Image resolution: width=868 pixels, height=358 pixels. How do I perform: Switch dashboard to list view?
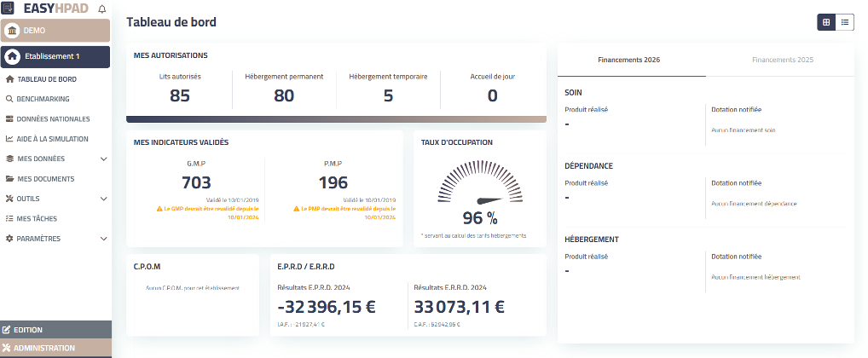[x=844, y=22]
